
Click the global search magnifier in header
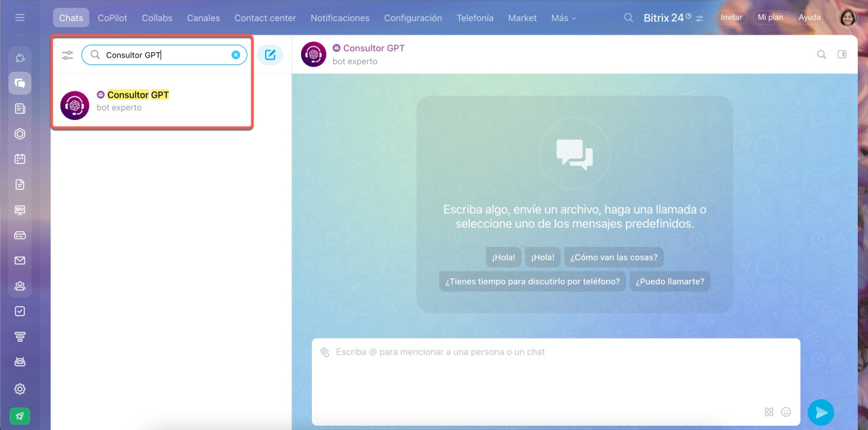coord(629,18)
